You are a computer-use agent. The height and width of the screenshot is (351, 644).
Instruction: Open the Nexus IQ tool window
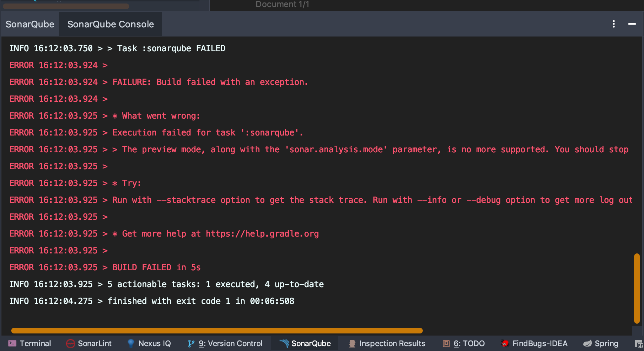[149, 343]
